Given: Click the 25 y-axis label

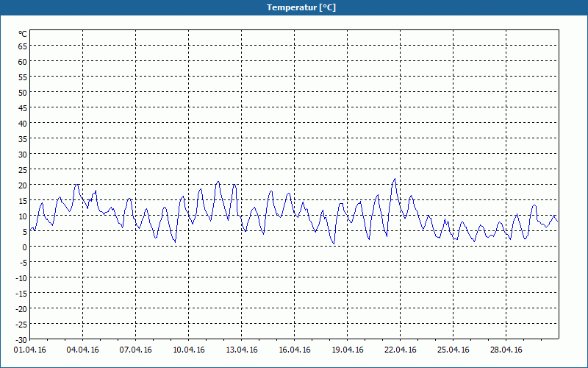Looking at the screenshot, I should (x=23, y=170).
